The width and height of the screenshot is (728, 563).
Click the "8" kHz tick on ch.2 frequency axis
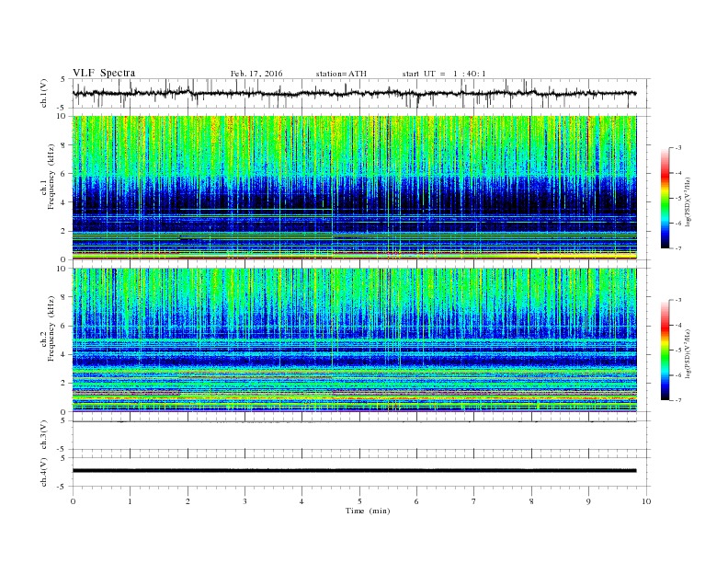point(63,297)
